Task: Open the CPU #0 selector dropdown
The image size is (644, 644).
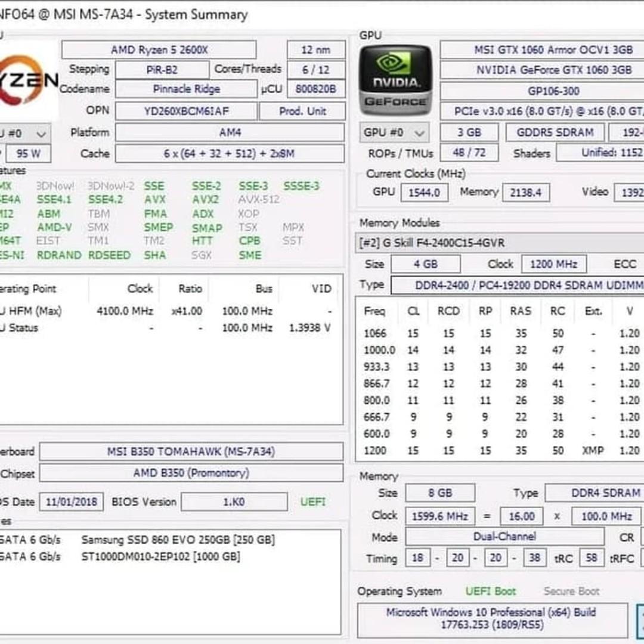Action: (25, 134)
